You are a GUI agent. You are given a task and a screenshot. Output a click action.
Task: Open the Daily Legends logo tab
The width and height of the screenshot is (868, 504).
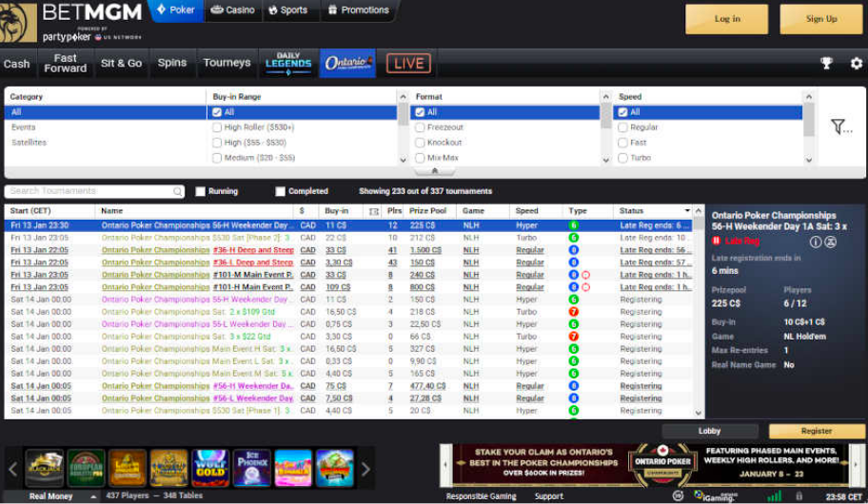point(288,64)
